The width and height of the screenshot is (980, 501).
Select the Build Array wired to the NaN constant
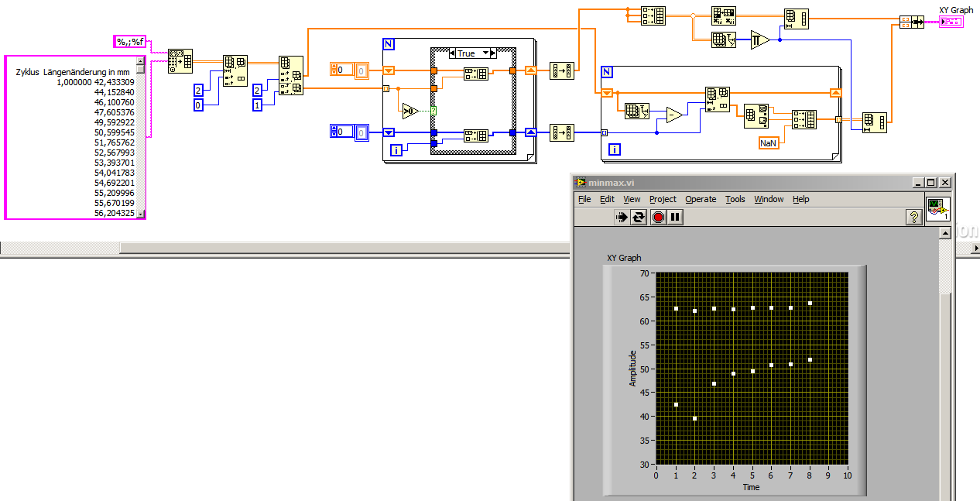coord(804,119)
